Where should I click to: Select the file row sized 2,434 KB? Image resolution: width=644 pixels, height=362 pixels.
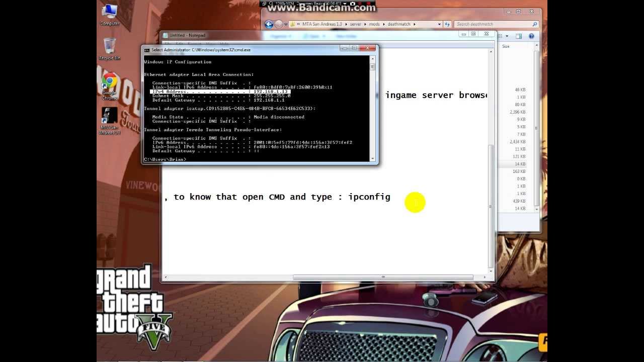pyautogui.click(x=517, y=142)
